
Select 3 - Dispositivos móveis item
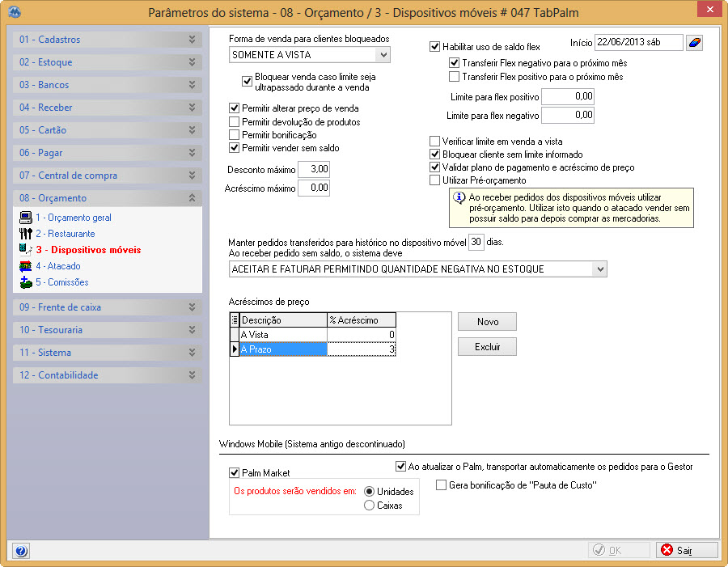pyautogui.click(x=88, y=250)
